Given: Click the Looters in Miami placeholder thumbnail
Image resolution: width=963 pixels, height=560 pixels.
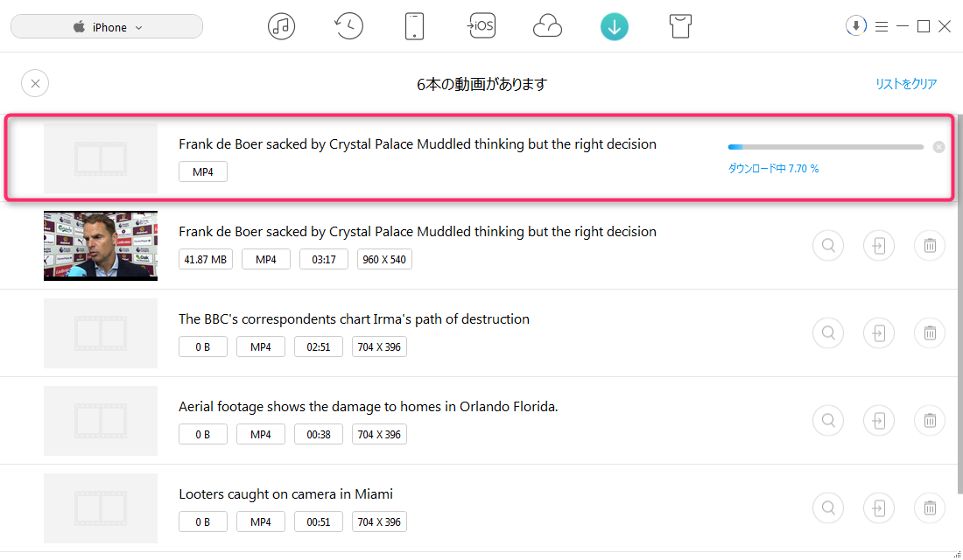Looking at the screenshot, I should [x=101, y=508].
